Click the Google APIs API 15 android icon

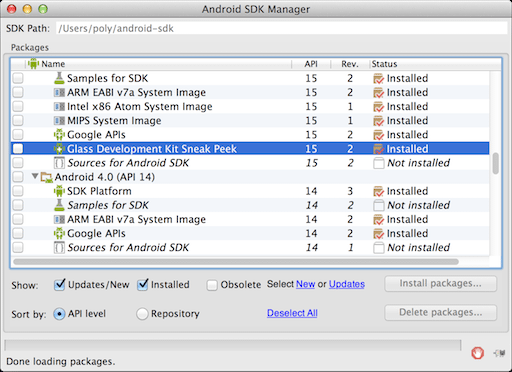(59, 135)
